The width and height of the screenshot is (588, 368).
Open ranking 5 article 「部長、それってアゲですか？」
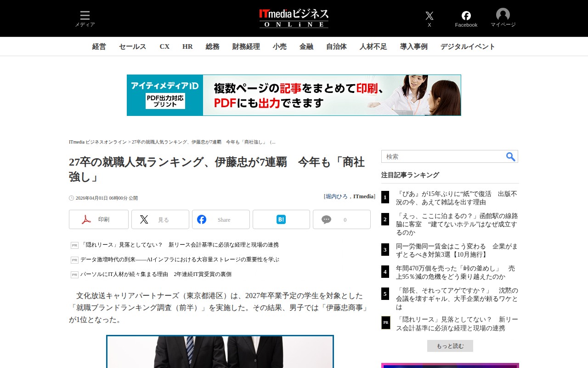[x=457, y=299]
